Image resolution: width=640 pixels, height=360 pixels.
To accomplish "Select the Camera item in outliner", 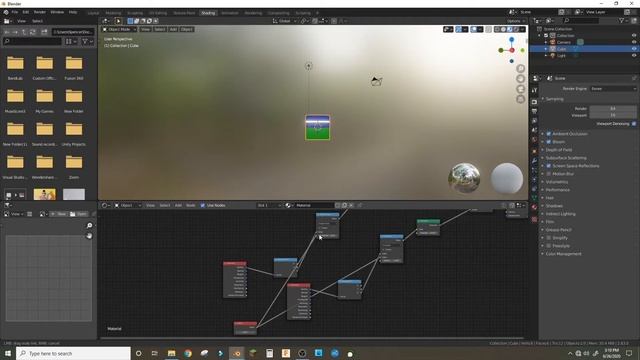I will click(564, 42).
